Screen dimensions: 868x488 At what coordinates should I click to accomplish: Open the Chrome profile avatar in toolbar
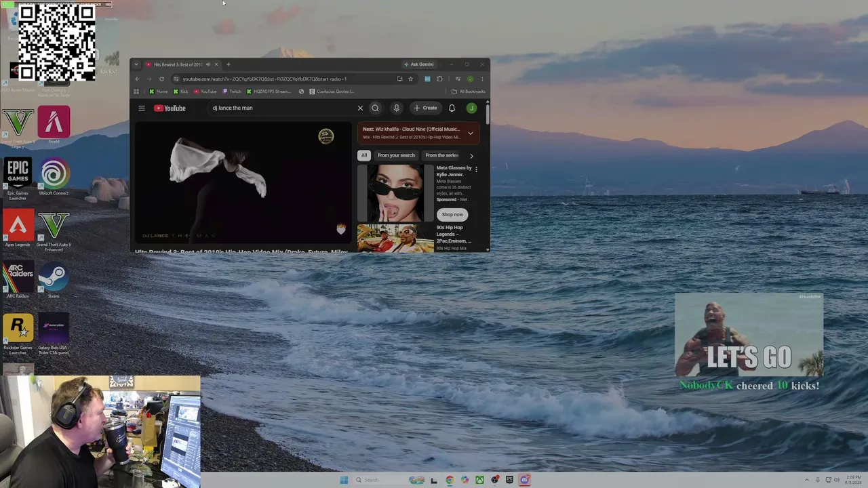[x=470, y=79]
